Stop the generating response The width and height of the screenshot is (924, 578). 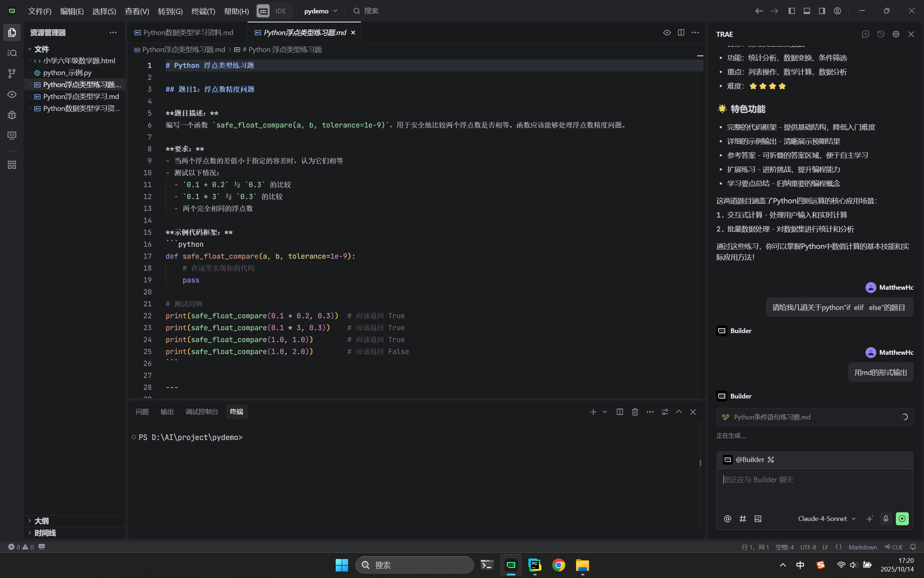(902, 518)
